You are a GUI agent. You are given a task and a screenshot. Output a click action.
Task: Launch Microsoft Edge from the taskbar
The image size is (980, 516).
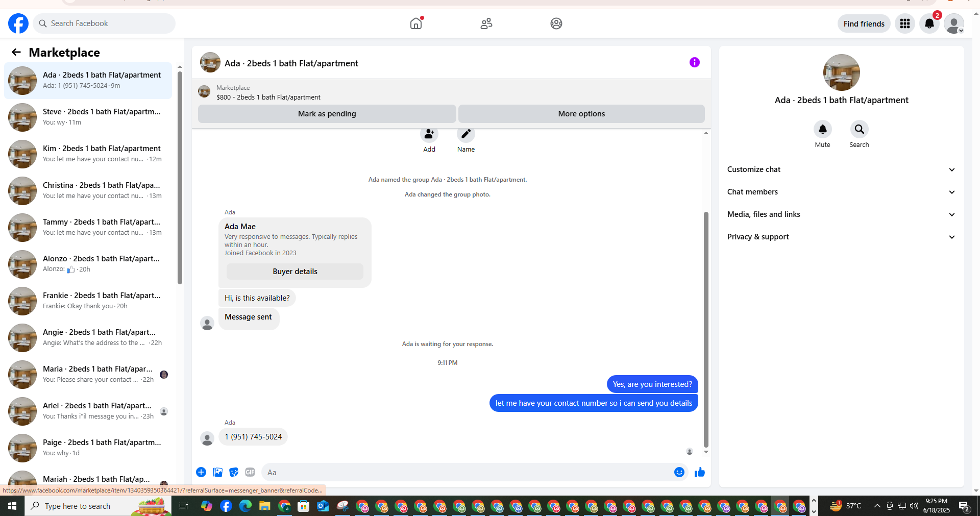(x=246, y=506)
